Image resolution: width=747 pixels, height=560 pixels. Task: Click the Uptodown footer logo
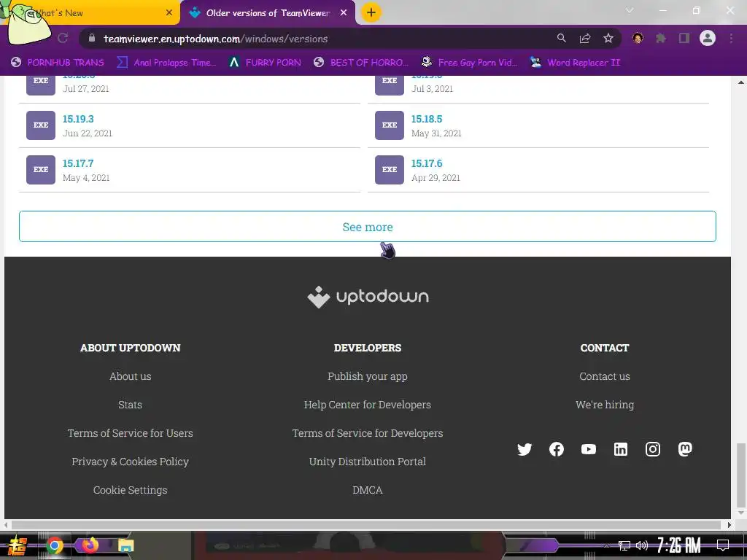368,297
